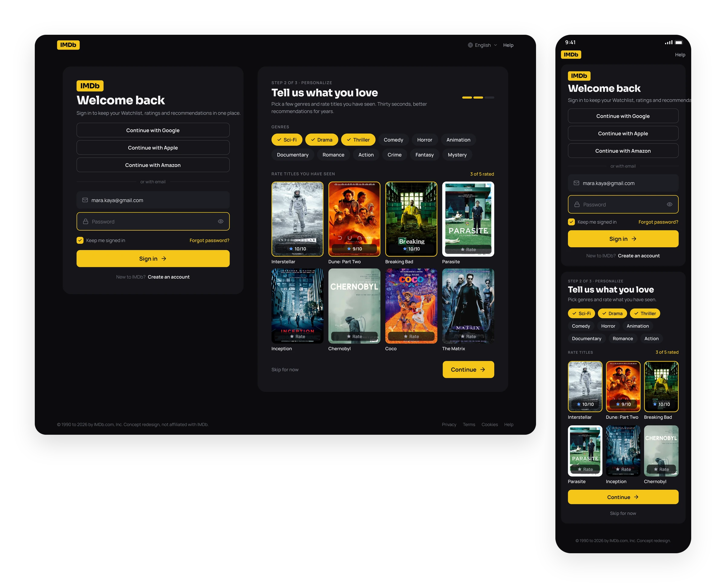Click star Rate on The Matrix poster

tap(468, 336)
